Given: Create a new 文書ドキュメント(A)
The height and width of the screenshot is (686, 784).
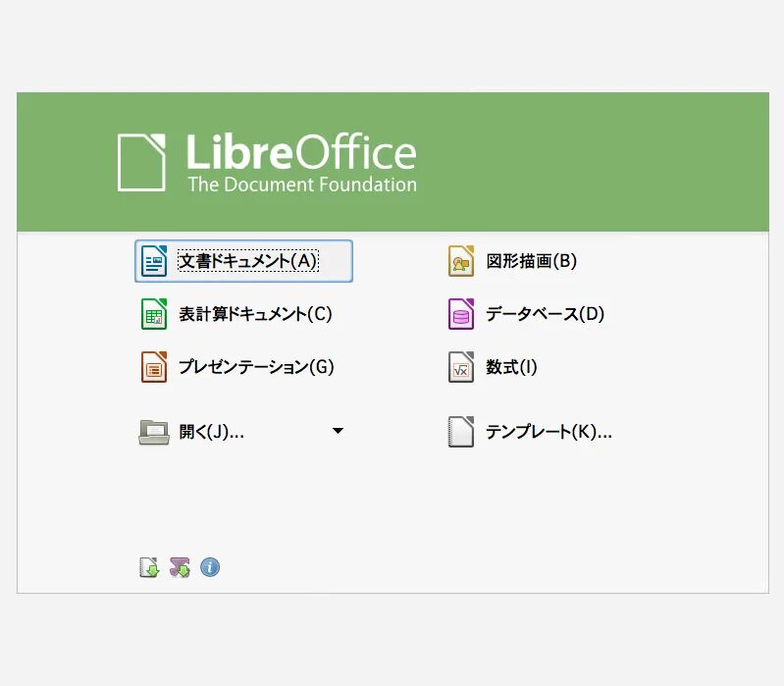Looking at the screenshot, I should 248,261.
